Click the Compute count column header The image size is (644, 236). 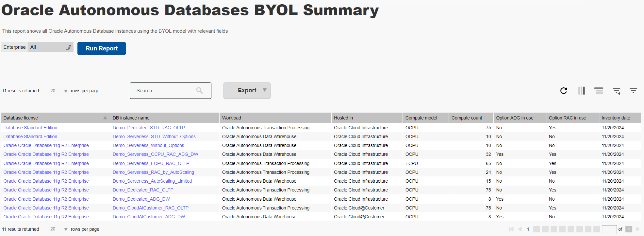pyautogui.click(x=467, y=118)
